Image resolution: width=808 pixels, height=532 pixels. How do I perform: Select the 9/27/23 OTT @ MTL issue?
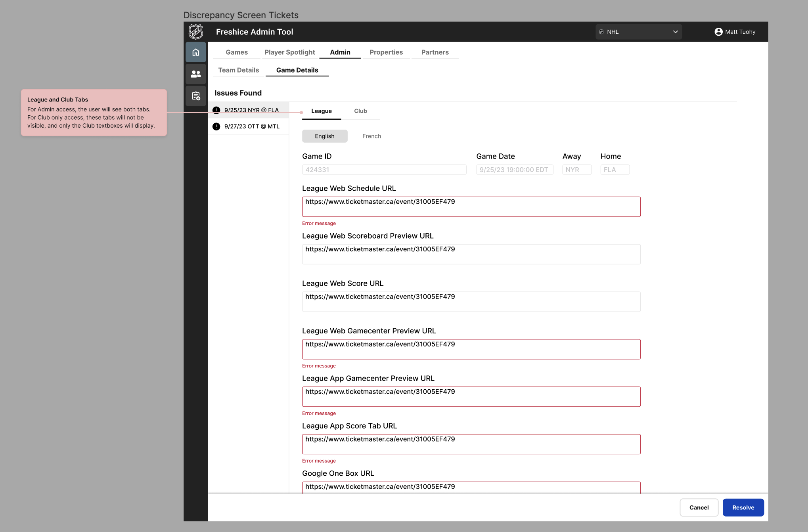252,126
